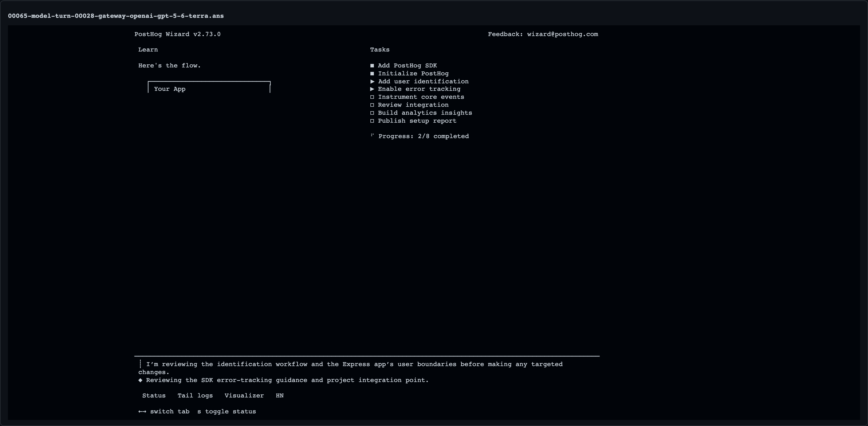Click the s toggle status shortcut hint
The width and height of the screenshot is (868, 426).
coord(226,411)
